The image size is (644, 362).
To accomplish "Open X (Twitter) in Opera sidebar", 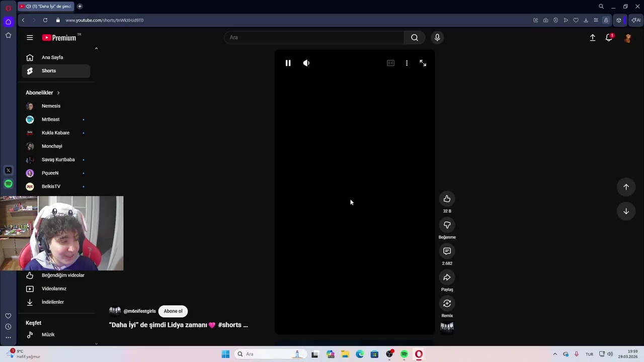I will [x=8, y=170].
